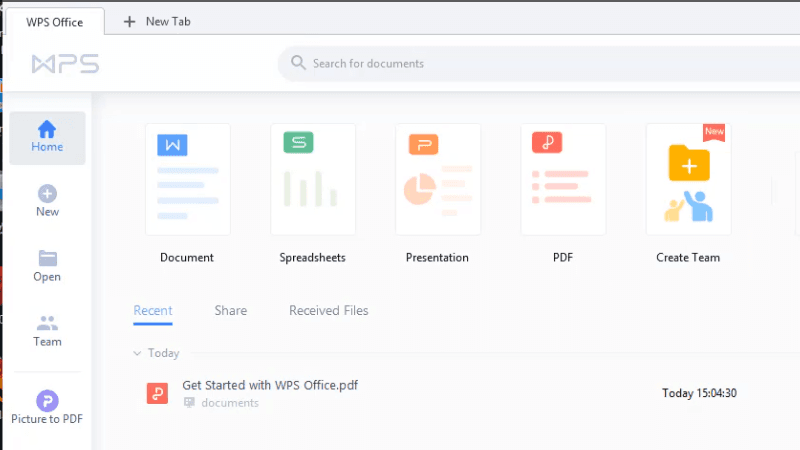800x450 pixels.
Task: Open the Home sidebar icon
Action: coord(47,130)
